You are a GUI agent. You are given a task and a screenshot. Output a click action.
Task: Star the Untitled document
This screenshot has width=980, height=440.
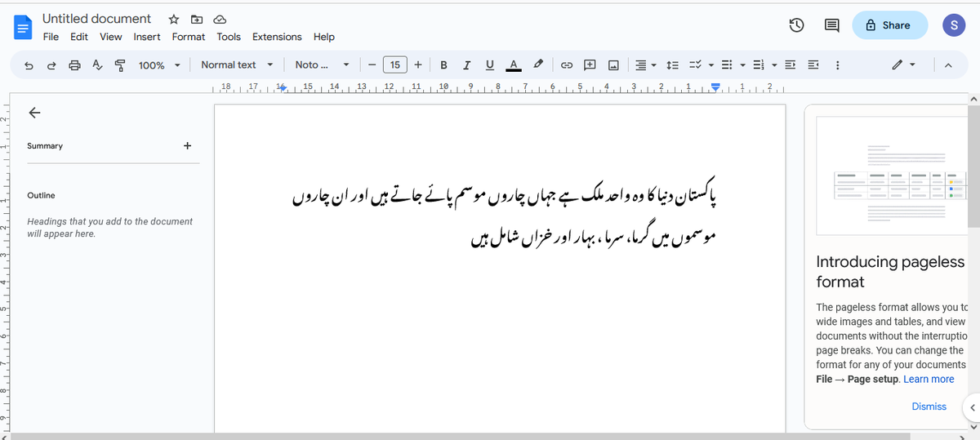pyautogui.click(x=174, y=19)
